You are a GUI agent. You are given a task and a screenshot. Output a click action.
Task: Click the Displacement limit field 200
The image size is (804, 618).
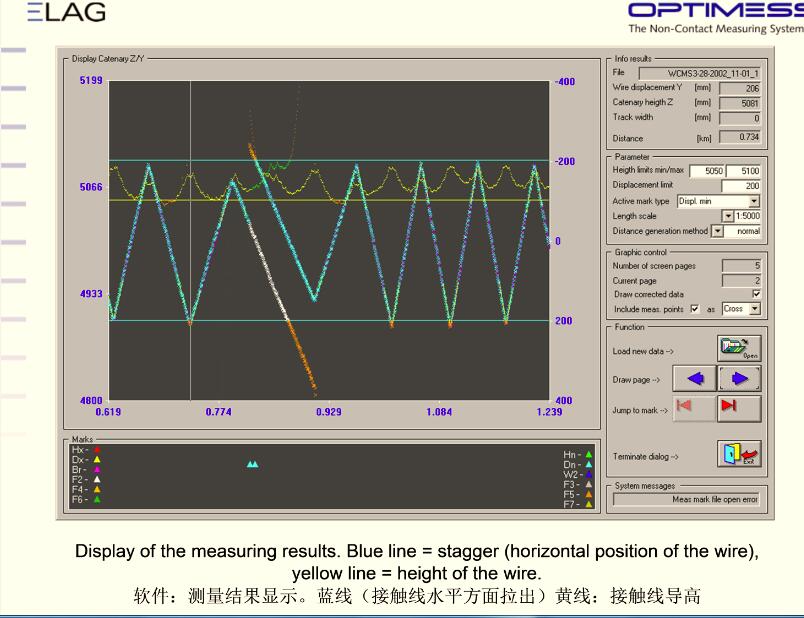pyautogui.click(x=743, y=186)
